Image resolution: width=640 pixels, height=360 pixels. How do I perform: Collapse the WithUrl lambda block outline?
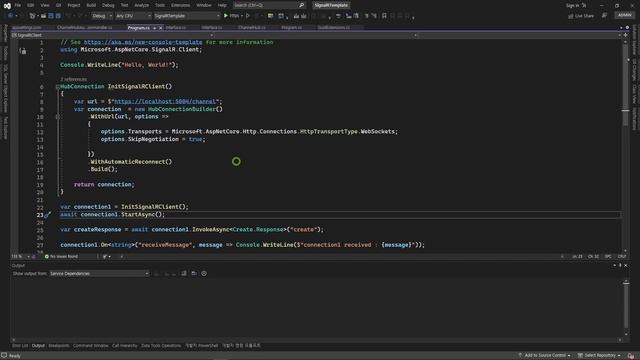(x=58, y=117)
